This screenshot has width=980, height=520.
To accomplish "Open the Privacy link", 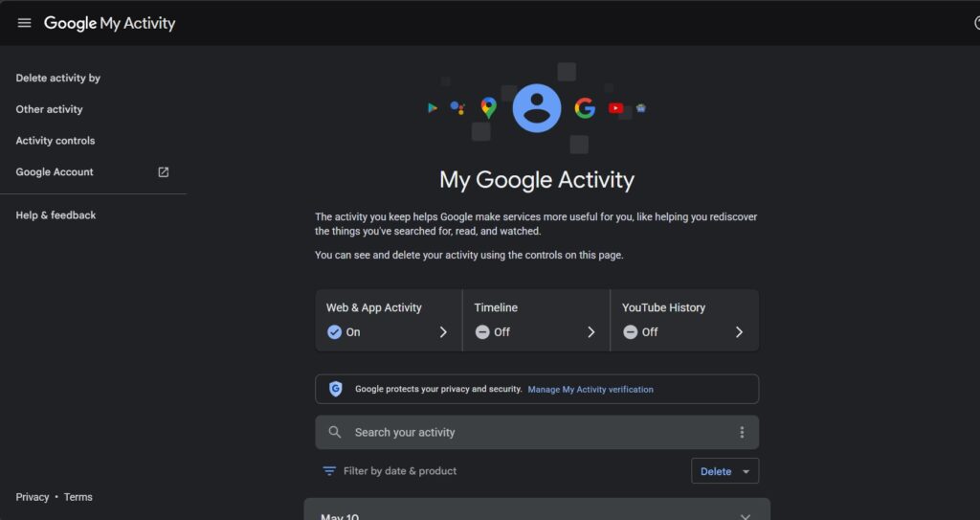I will [x=32, y=497].
